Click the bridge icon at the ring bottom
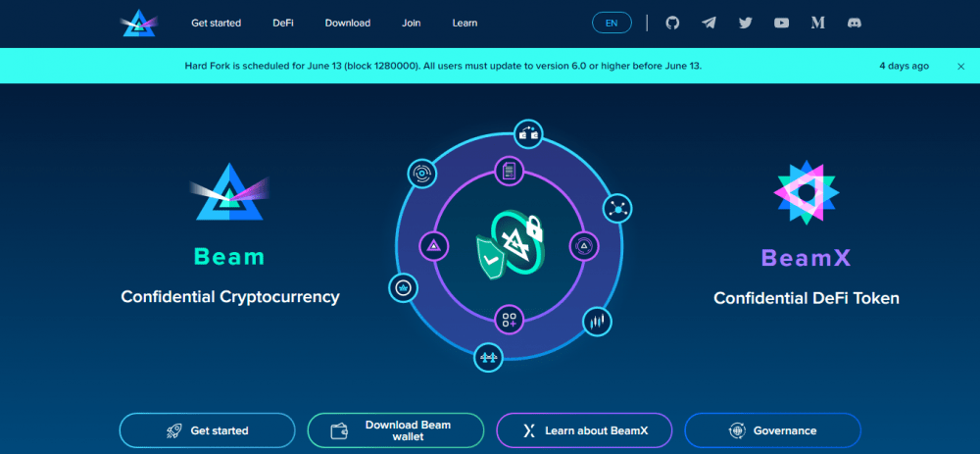Viewport: 980px width, 454px height. (488, 358)
